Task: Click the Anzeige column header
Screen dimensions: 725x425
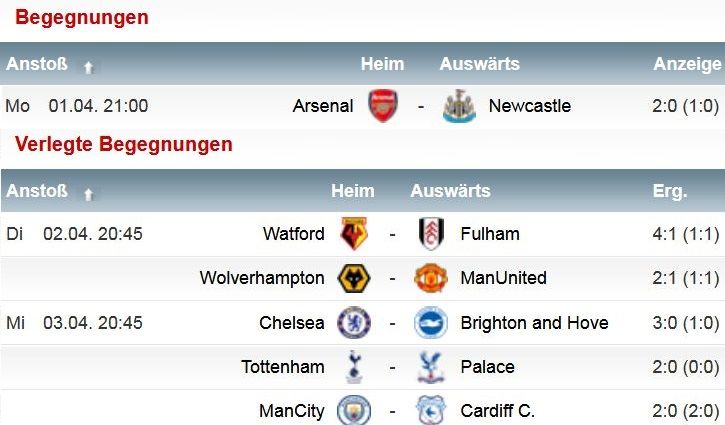Action: tap(688, 64)
